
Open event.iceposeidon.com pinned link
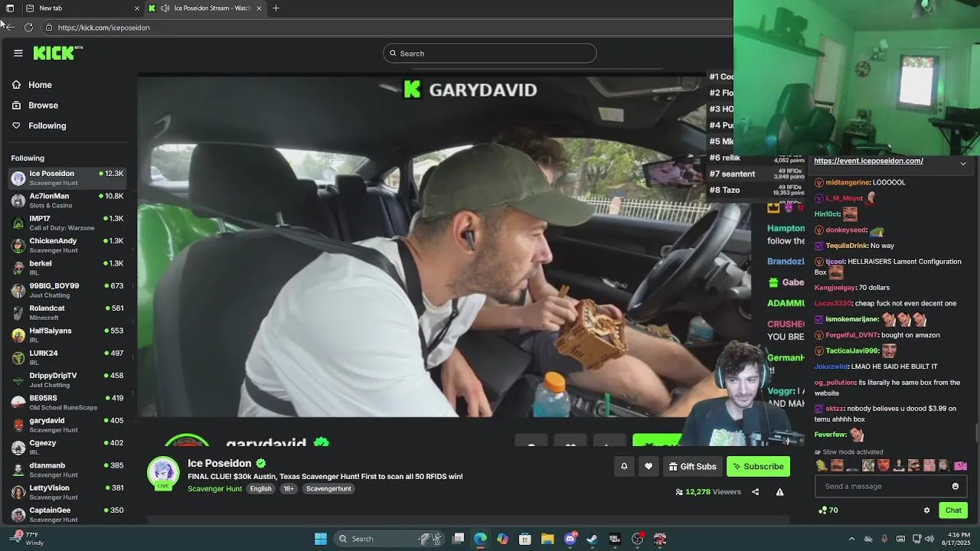click(x=868, y=161)
